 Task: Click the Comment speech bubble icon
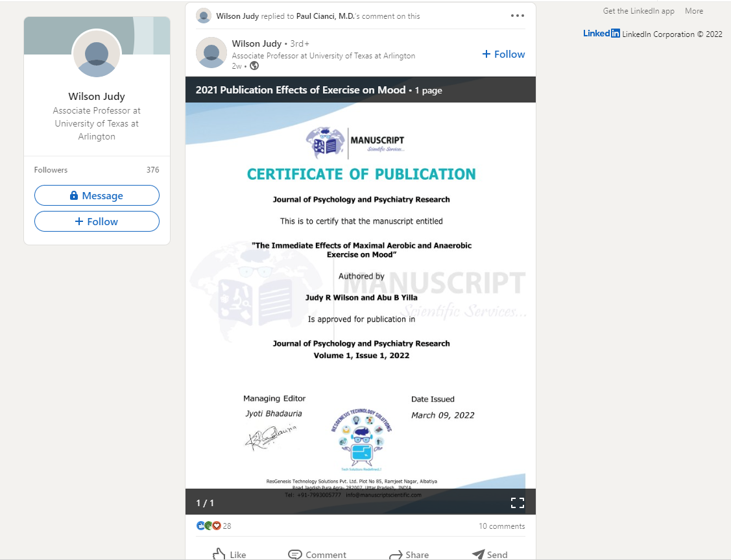(x=294, y=554)
